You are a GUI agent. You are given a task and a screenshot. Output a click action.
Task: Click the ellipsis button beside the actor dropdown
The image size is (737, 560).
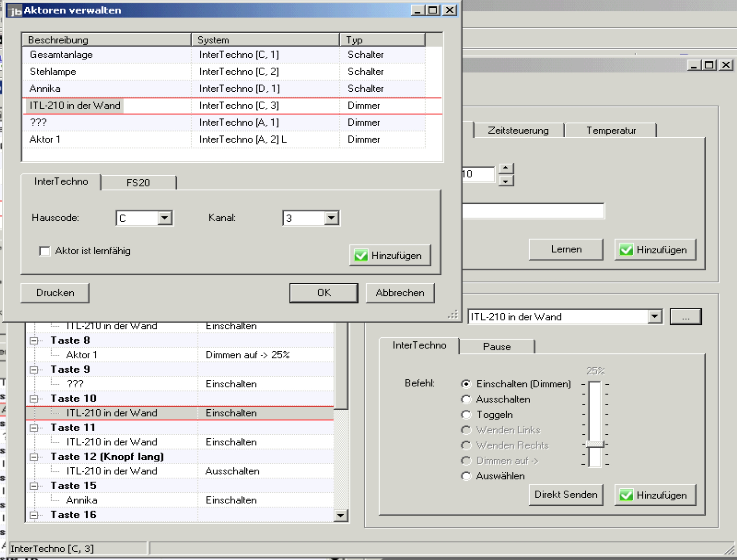[x=685, y=317]
